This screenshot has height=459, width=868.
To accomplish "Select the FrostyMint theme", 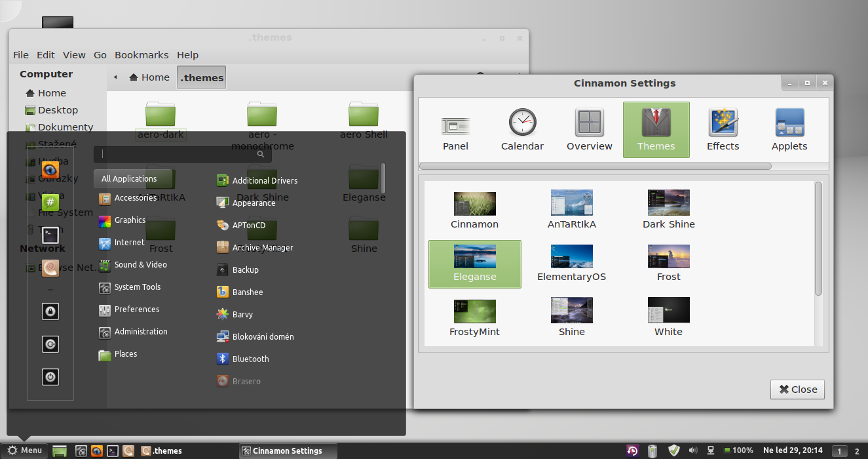I will 474,319.
